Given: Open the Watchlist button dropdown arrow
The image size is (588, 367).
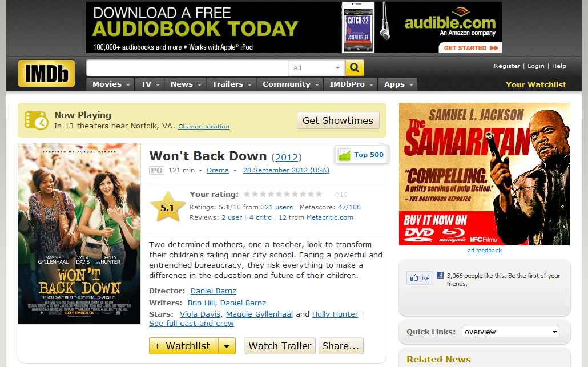Looking at the screenshot, I should click(x=227, y=346).
